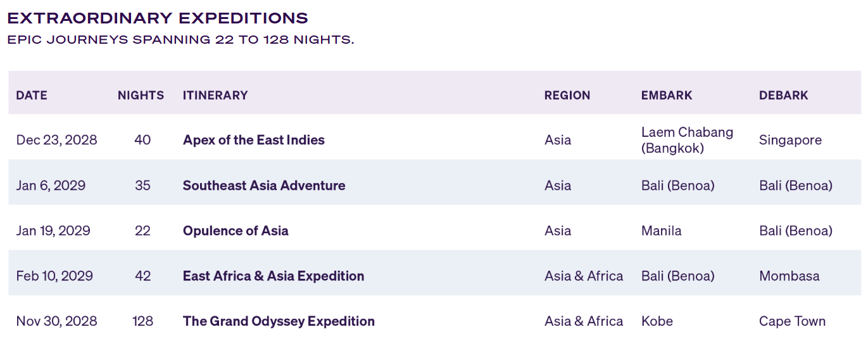Click the 128 nights cell
868x353 pixels.
click(142, 321)
